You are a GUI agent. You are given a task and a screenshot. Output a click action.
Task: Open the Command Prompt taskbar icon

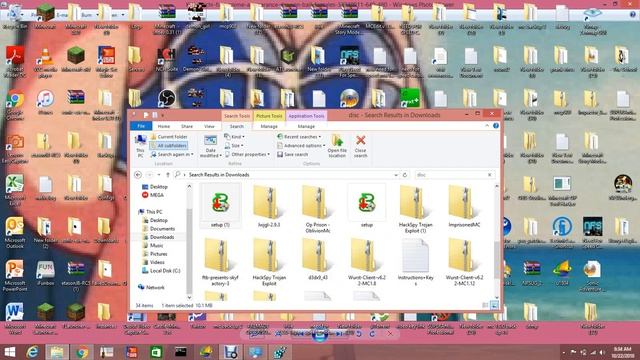pos(181,352)
